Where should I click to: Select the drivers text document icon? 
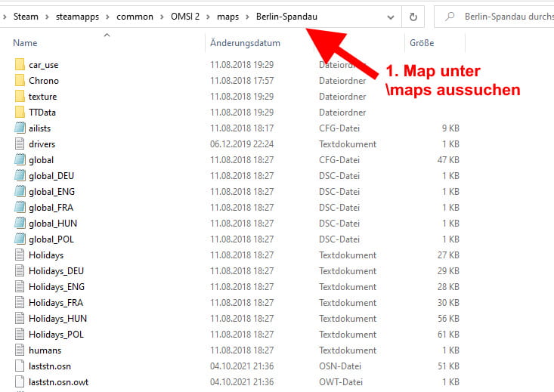tap(20, 144)
